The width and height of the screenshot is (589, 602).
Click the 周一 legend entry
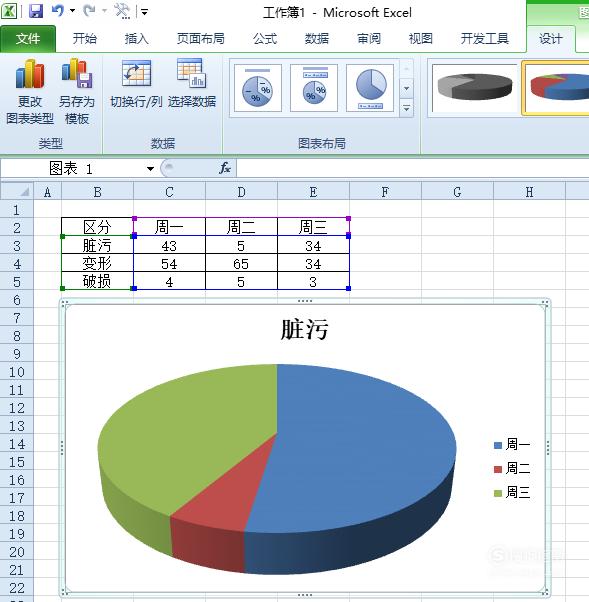(x=512, y=445)
